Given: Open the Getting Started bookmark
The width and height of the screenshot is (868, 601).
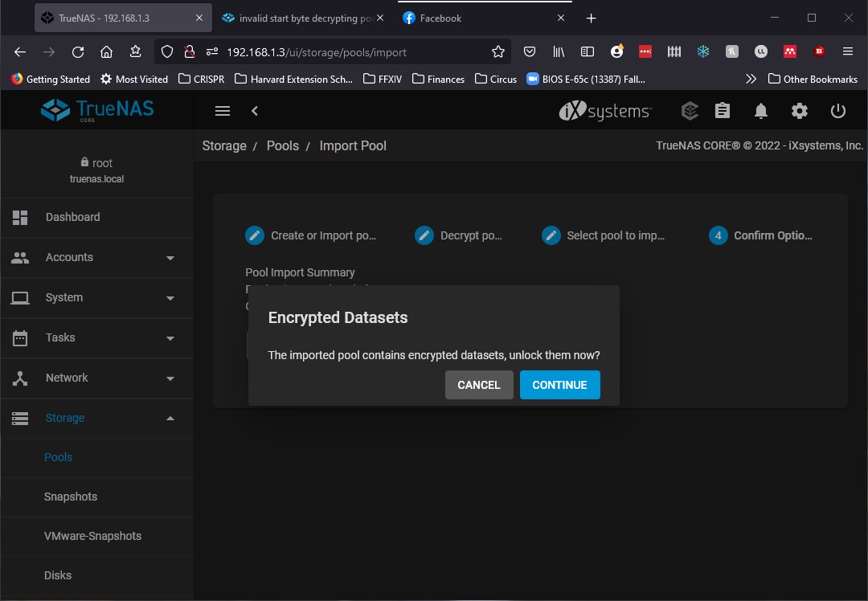Looking at the screenshot, I should point(51,79).
